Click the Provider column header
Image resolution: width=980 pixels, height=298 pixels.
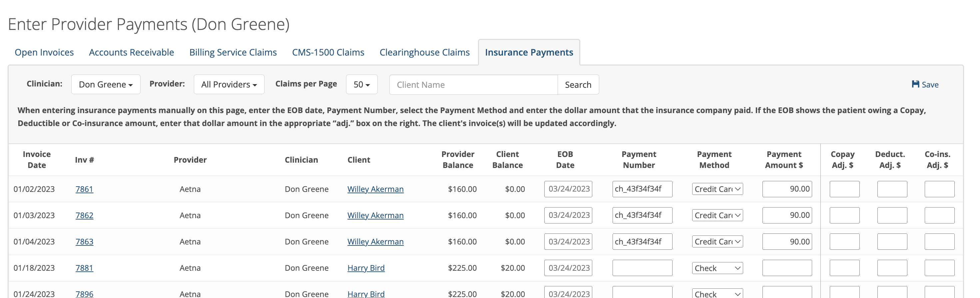coord(190,160)
